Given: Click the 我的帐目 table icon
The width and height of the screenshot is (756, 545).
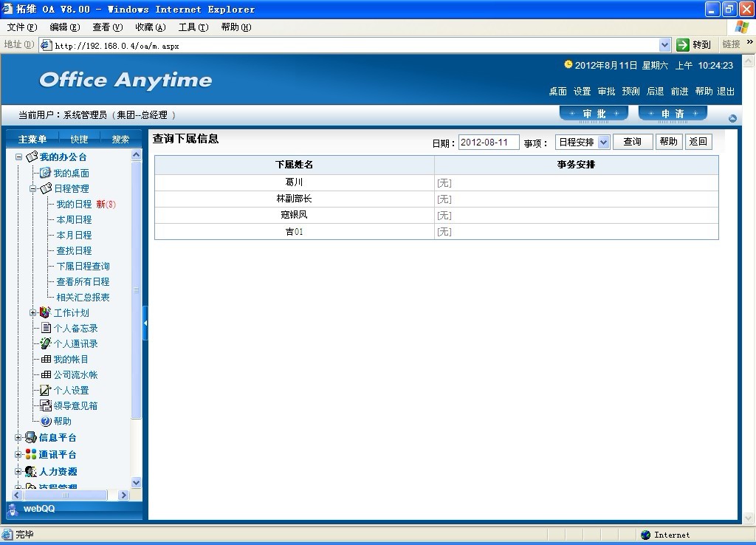Looking at the screenshot, I should 46,359.
